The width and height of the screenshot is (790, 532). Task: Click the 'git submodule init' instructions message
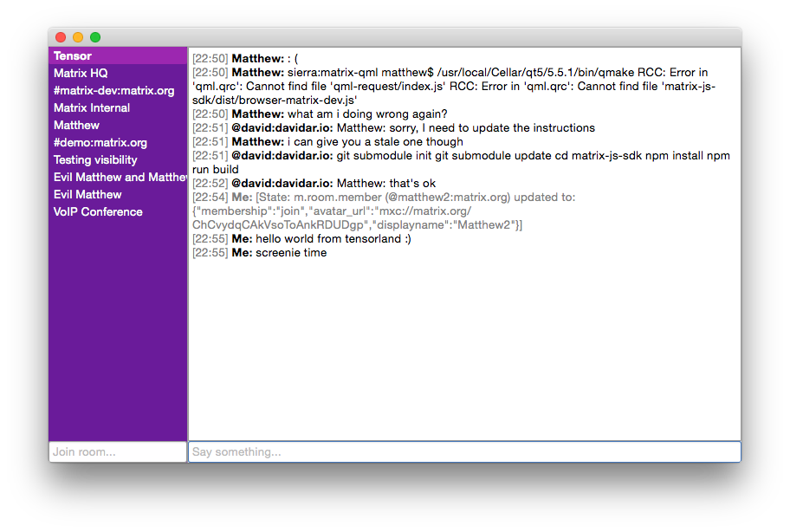click(461, 162)
